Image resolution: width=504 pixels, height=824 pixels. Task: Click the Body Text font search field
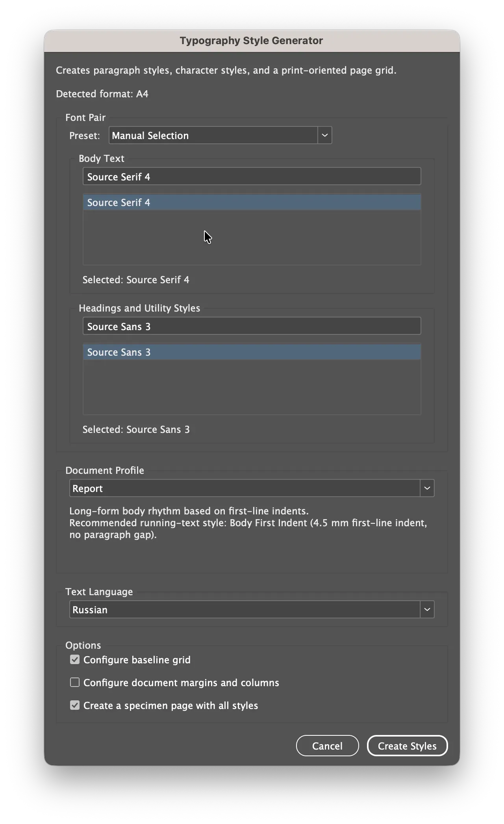coord(252,176)
